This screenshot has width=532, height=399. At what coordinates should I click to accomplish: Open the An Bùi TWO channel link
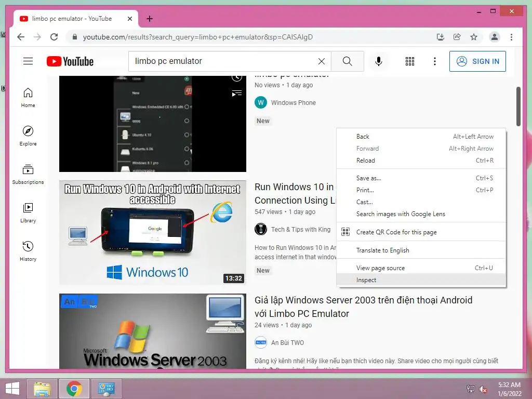(x=287, y=343)
